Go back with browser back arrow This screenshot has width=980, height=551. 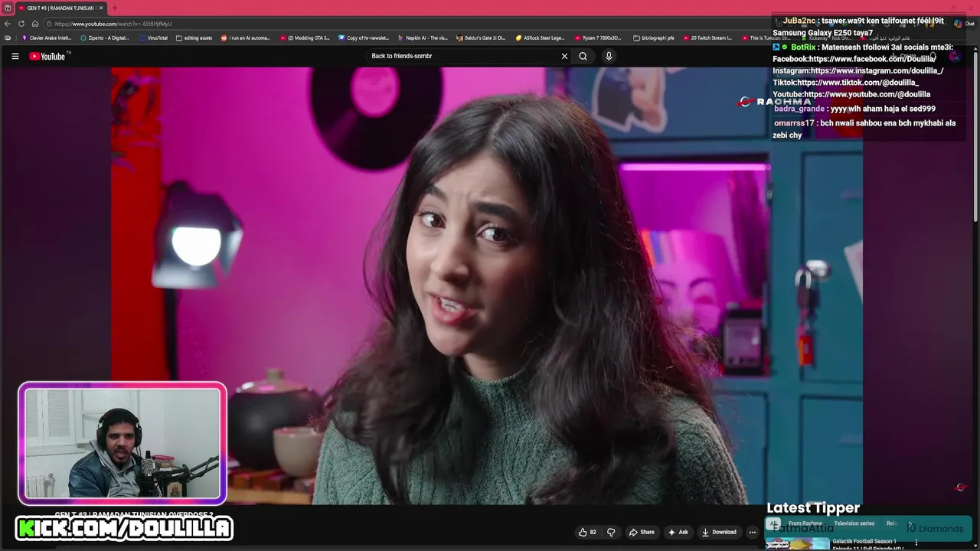pos(8,24)
